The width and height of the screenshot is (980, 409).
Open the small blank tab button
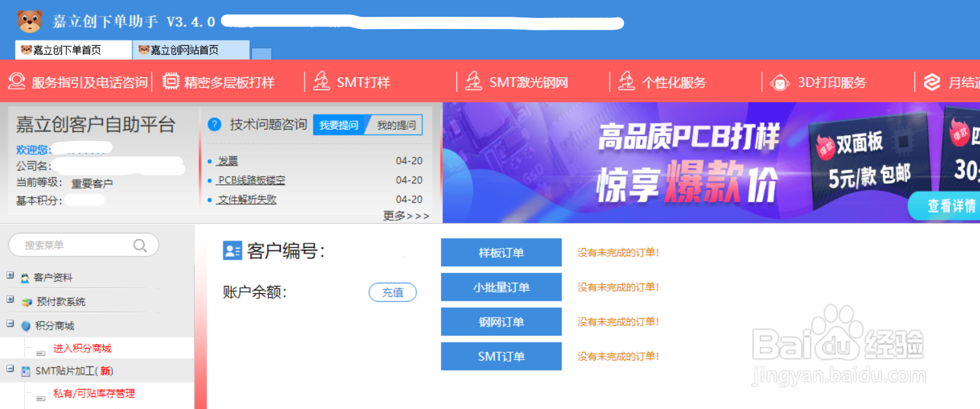(x=261, y=53)
